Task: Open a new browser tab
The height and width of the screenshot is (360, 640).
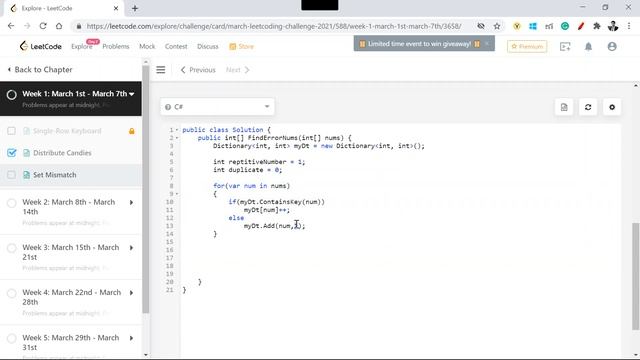Action: pyautogui.click(x=135, y=8)
